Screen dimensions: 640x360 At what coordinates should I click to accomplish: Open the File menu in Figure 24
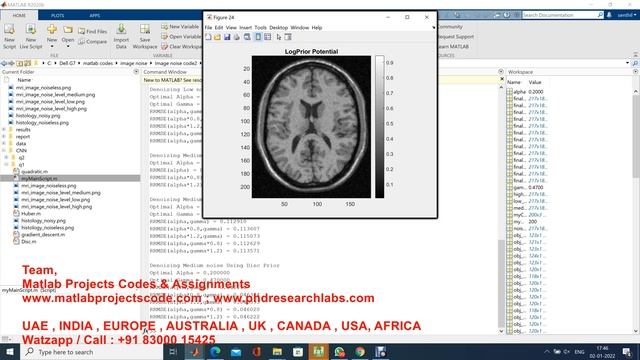pos(209,27)
